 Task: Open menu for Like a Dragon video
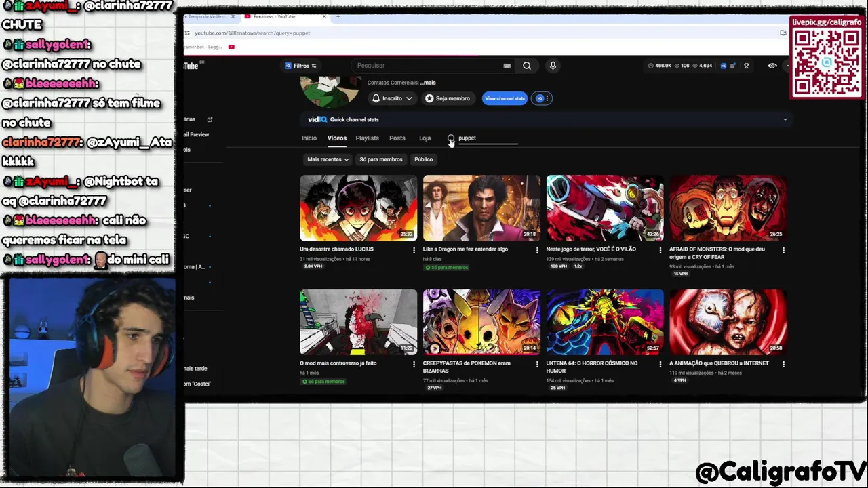pyautogui.click(x=537, y=250)
